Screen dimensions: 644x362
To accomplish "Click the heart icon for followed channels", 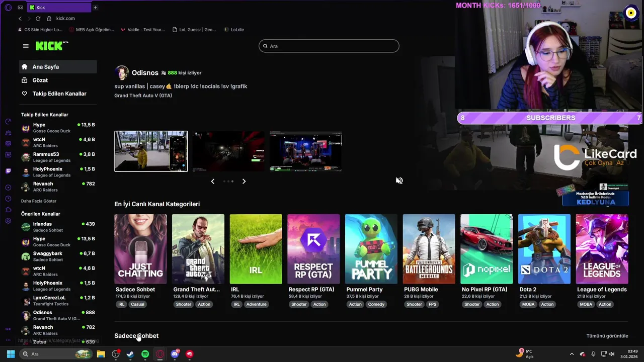I will click(x=24, y=94).
